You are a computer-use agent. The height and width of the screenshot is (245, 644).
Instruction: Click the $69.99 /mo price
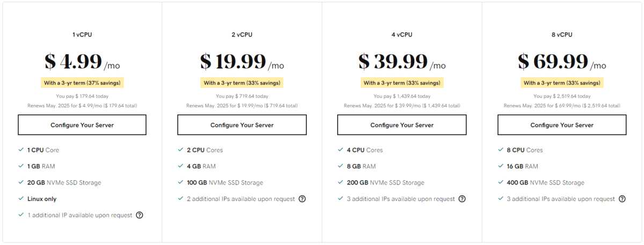tap(562, 62)
